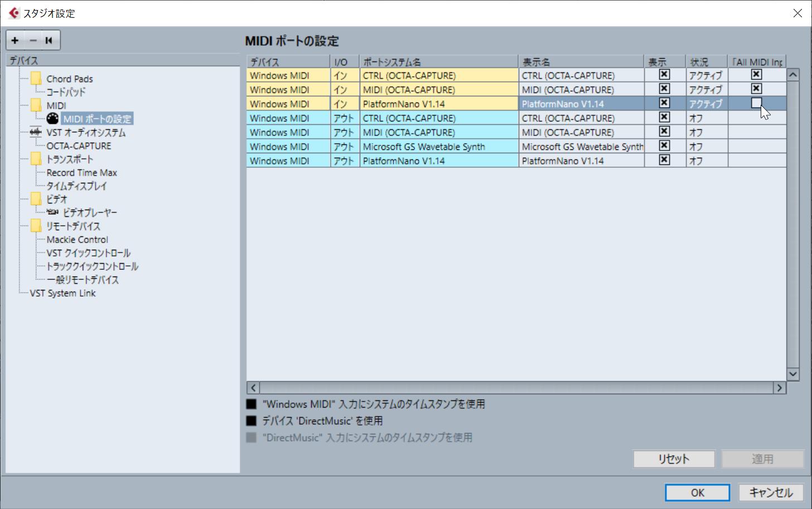The height and width of the screenshot is (509, 812).
Task: Collapse the トランスポート folder in the tree
Action: [x=35, y=158]
